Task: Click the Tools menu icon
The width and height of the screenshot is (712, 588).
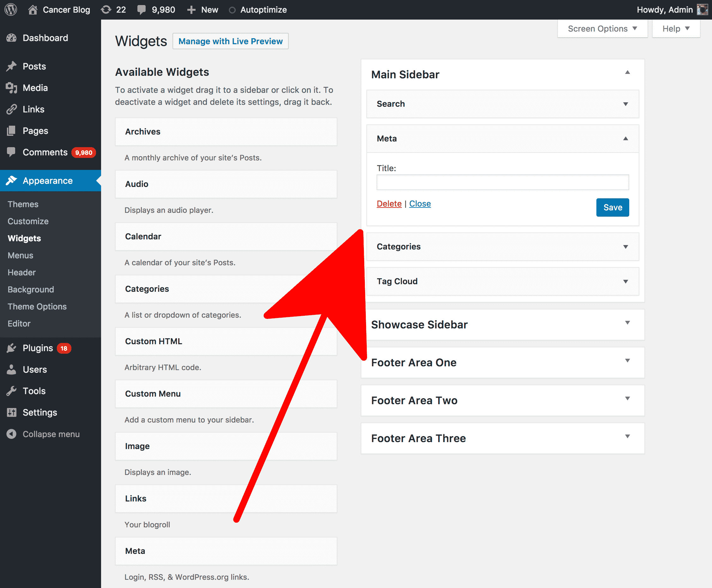Action: [x=12, y=391]
